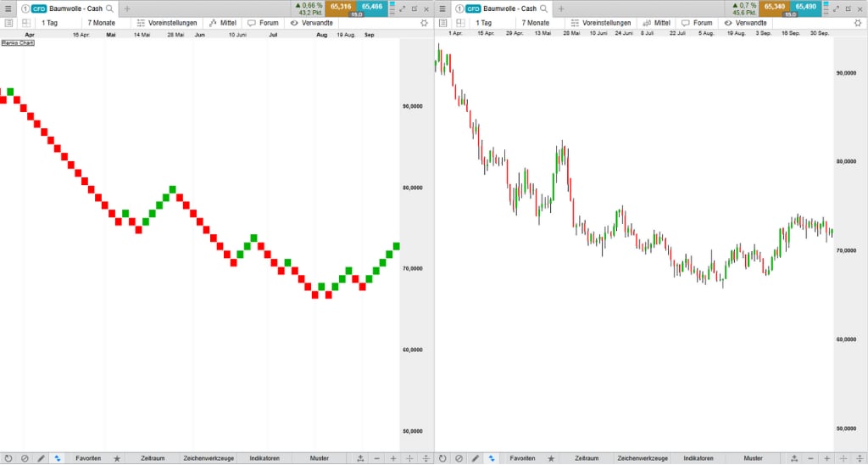Click the clear (no-entry) icon in left bottom toolbar
Screen dimensions: 868x465
pyautogui.click(x=25, y=458)
